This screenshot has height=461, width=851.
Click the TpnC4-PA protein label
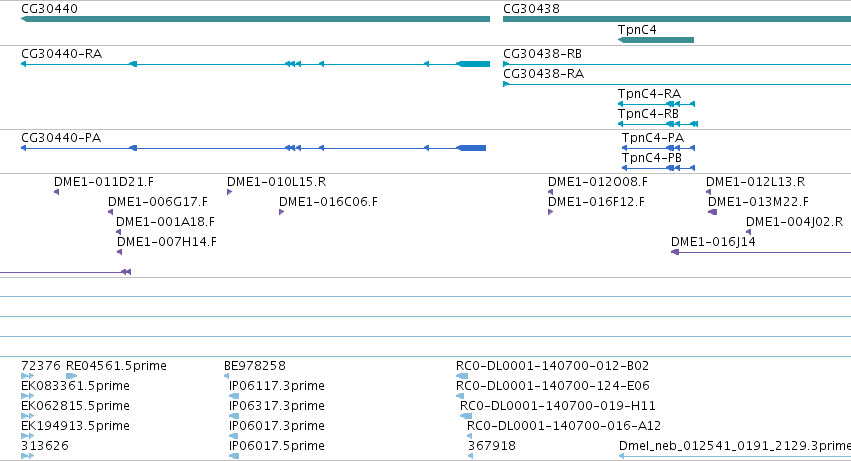[653, 138]
